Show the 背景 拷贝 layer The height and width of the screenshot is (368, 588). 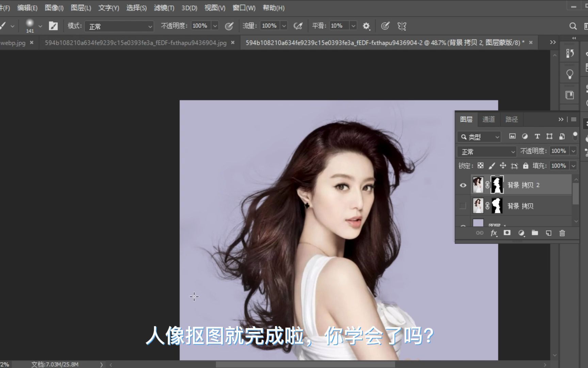(463, 206)
